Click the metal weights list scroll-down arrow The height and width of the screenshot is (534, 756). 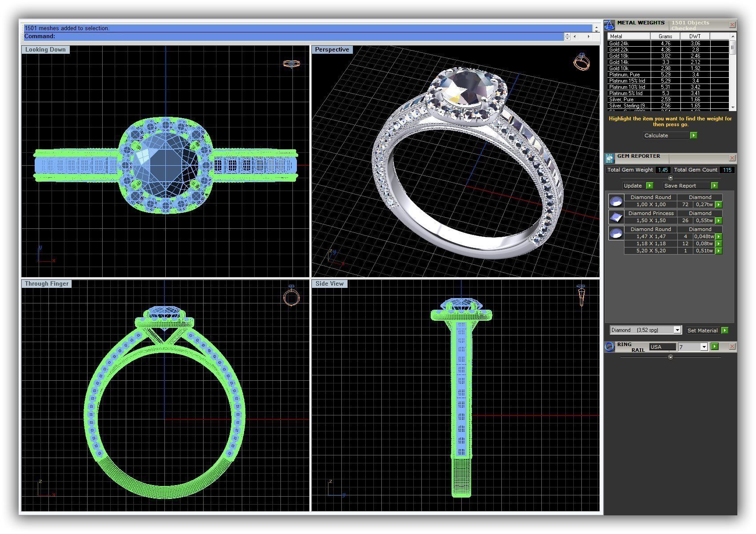click(x=732, y=107)
